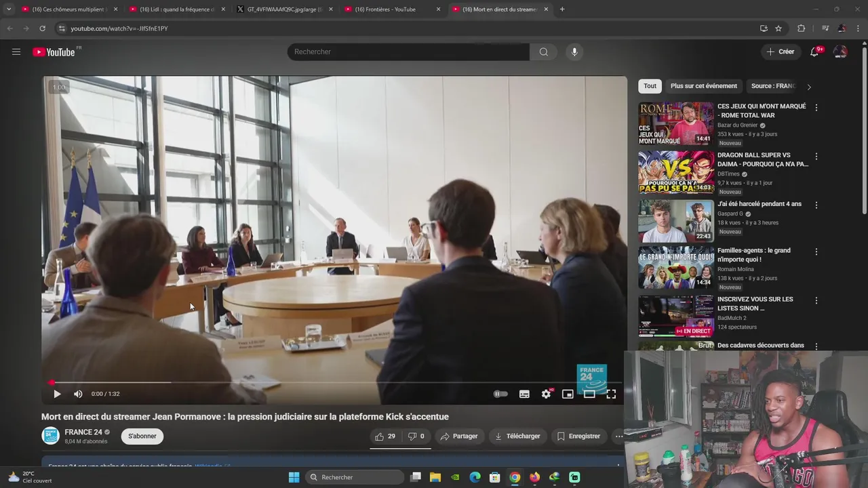Switch to Ces chômeurs multiplient tab
868x488 pixels.
click(x=68, y=9)
